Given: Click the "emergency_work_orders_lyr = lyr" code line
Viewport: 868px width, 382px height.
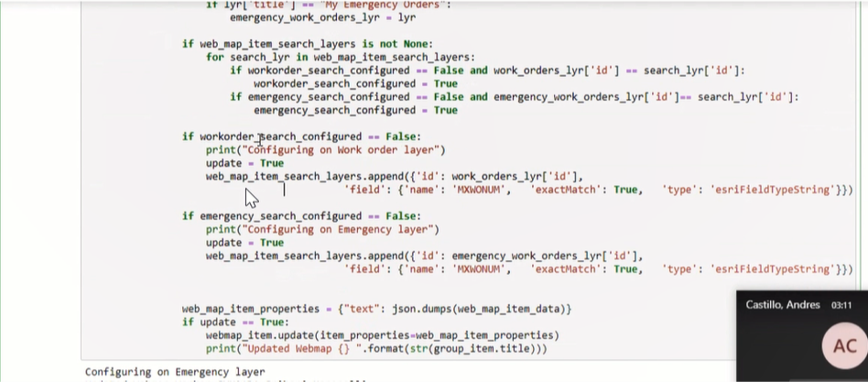Looking at the screenshot, I should [322, 17].
